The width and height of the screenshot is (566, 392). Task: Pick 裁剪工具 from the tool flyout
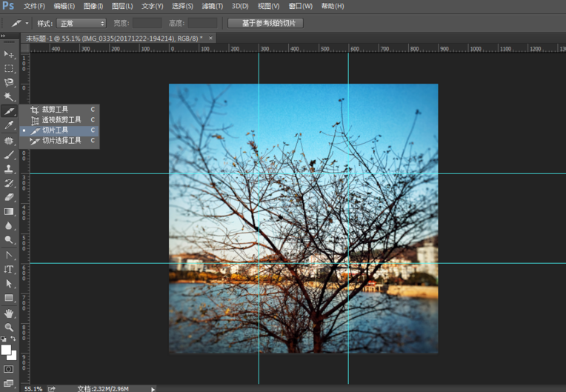(x=56, y=109)
